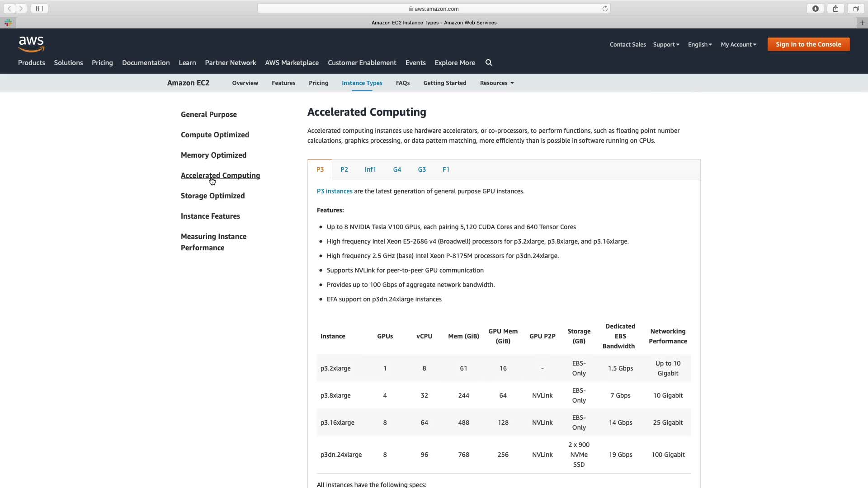868x488 pixels.
Task: Go to Storage Optimized section
Action: click(212, 196)
